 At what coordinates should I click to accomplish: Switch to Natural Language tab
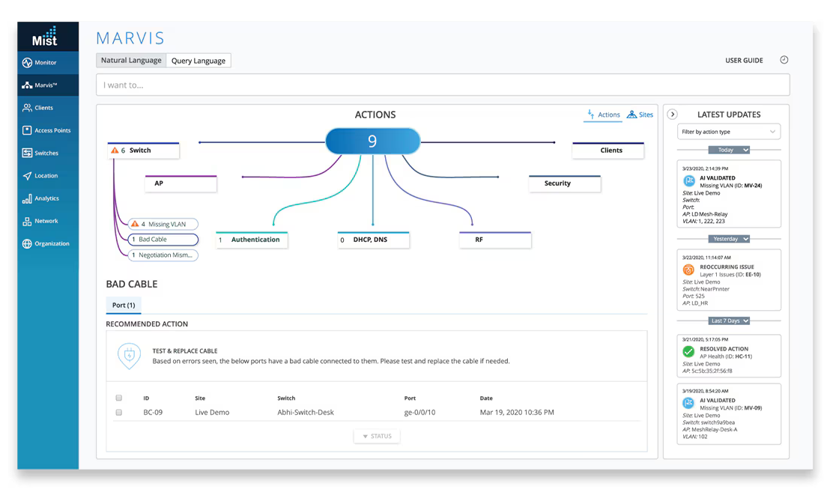pyautogui.click(x=131, y=60)
